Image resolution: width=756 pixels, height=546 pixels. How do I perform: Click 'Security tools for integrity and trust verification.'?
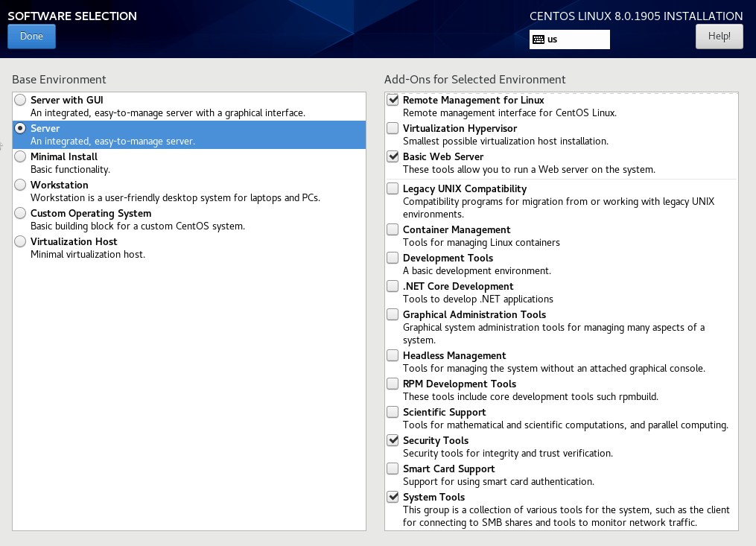tap(508, 454)
